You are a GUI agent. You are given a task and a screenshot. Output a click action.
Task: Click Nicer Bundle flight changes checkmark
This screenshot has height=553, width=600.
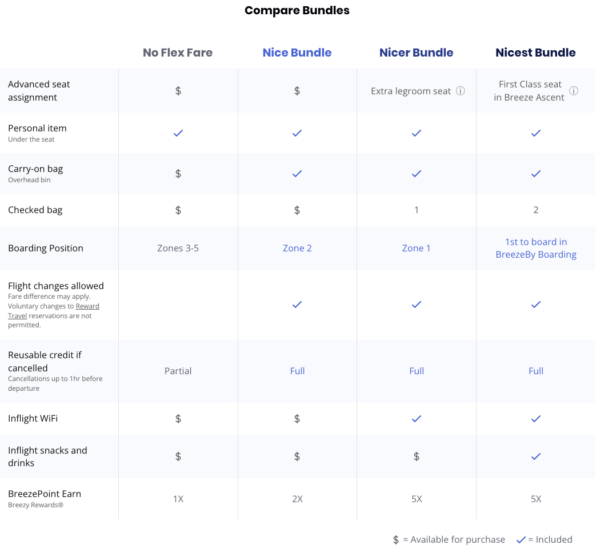416,305
